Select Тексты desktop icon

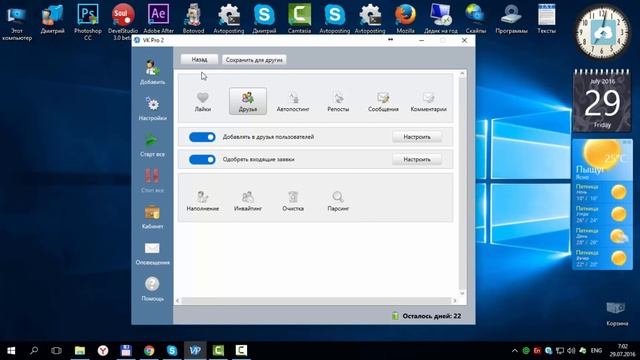546,20
